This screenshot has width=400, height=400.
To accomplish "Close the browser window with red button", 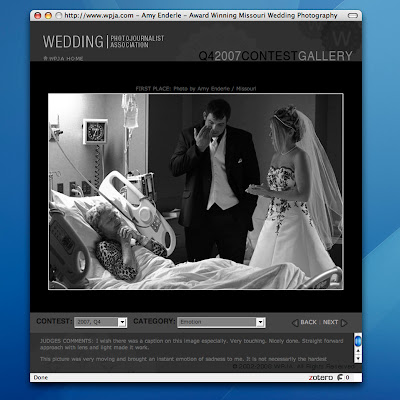I will pos(38,15).
